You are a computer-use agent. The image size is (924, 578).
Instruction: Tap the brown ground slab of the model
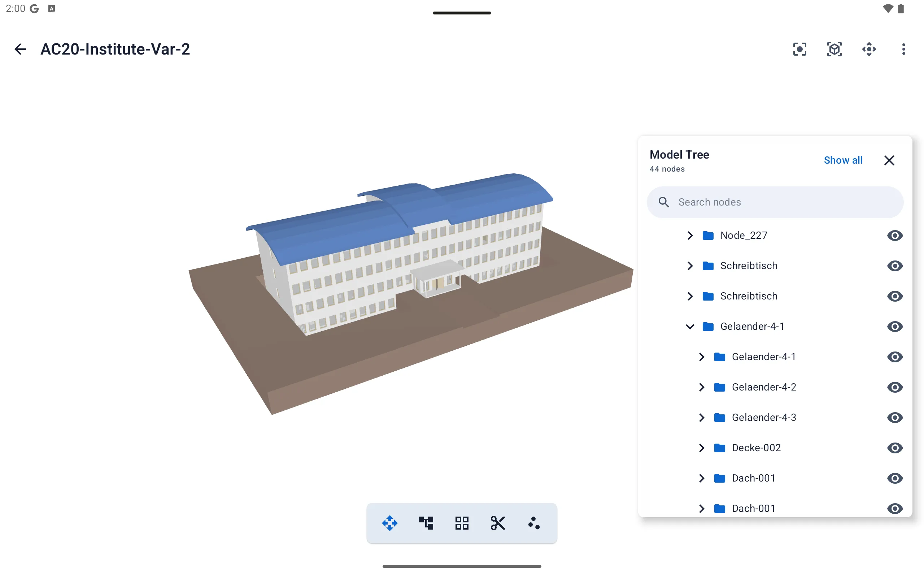(x=382, y=352)
